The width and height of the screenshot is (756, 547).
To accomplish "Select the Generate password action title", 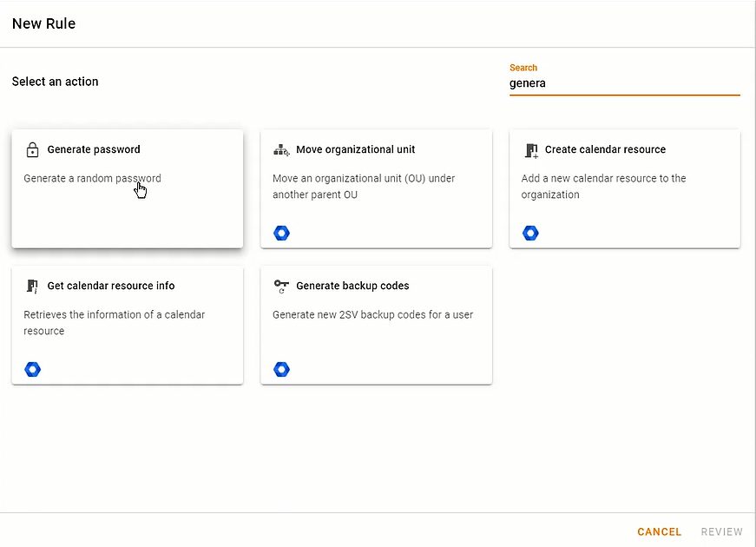I will click(x=94, y=149).
